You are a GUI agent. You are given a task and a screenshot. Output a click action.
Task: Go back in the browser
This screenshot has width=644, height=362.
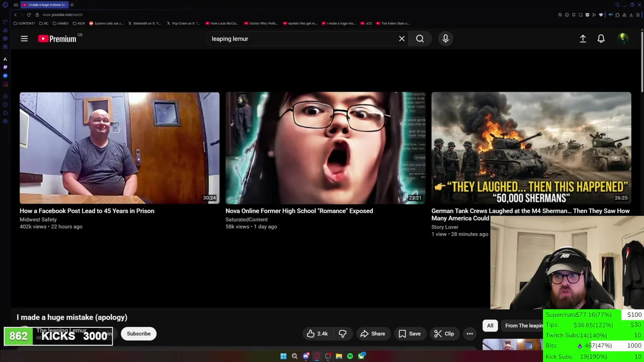(x=15, y=15)
